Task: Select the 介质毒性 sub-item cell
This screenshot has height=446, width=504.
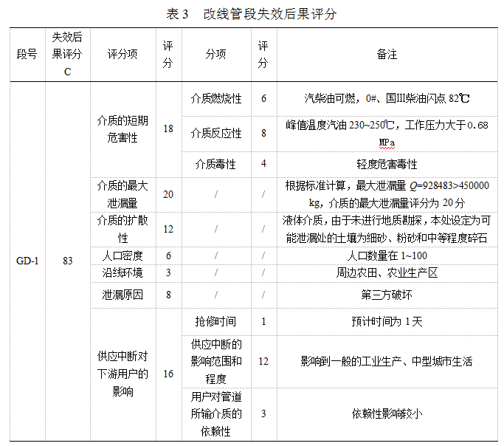Action: coord(215,164)
